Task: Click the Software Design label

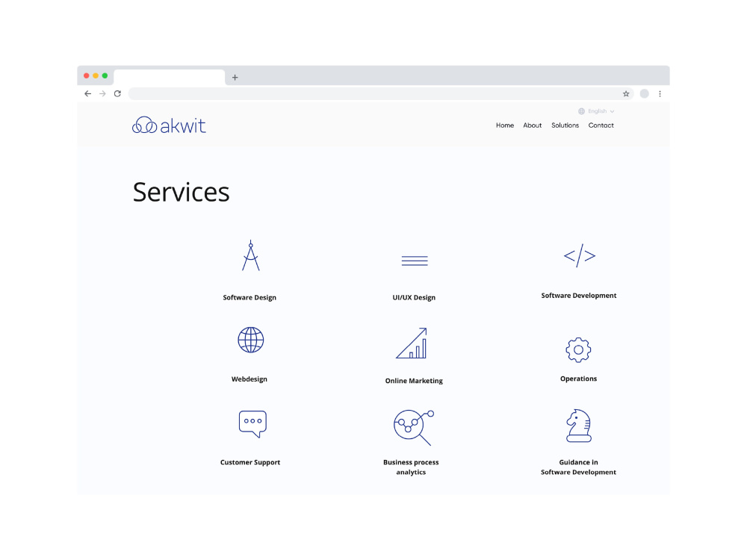Action: [x=249, y=298]
